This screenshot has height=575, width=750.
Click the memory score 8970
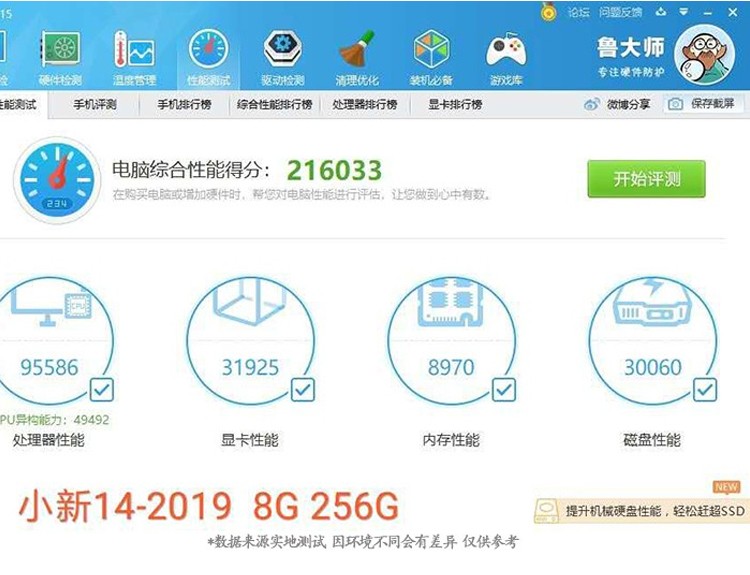(x=451, y=367)
